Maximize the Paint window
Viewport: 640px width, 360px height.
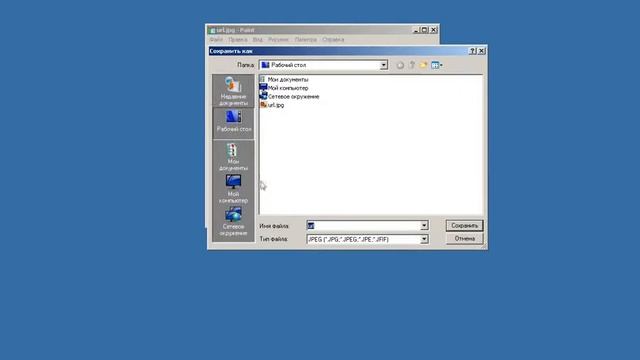[x=424, y=30]
